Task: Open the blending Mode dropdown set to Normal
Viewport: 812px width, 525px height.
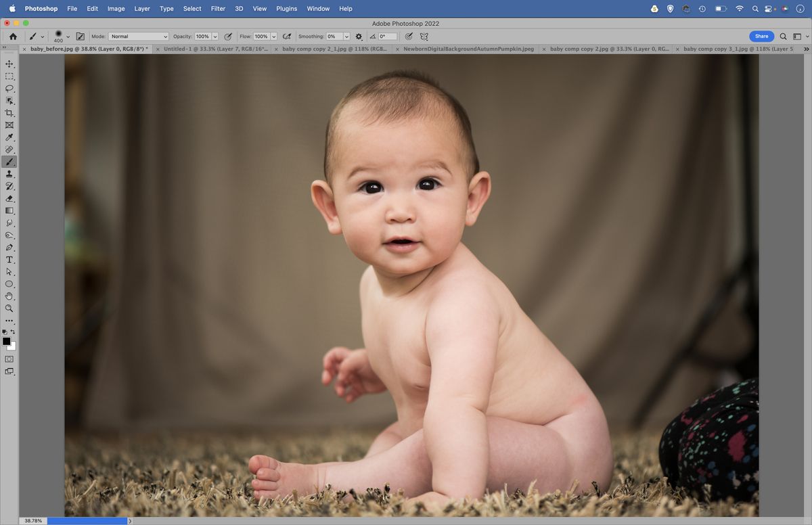Action: click(139, 37)
